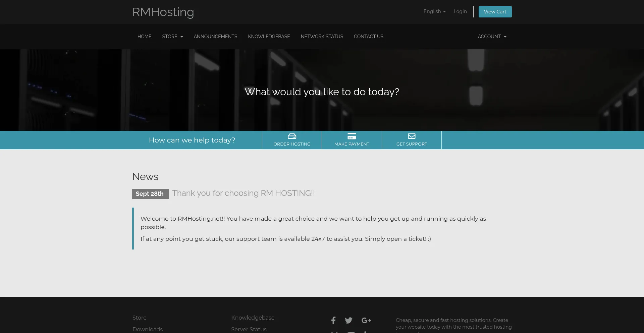Click the View Cart button
The width and height of the screenshot is (644, 333).
click(495, 12)
